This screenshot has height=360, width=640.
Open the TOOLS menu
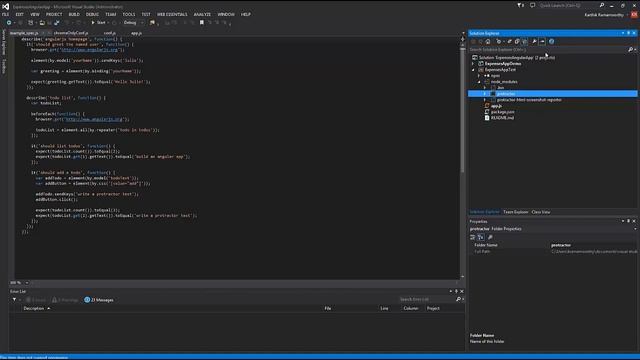pyautogui.click(x=129, y=14)
